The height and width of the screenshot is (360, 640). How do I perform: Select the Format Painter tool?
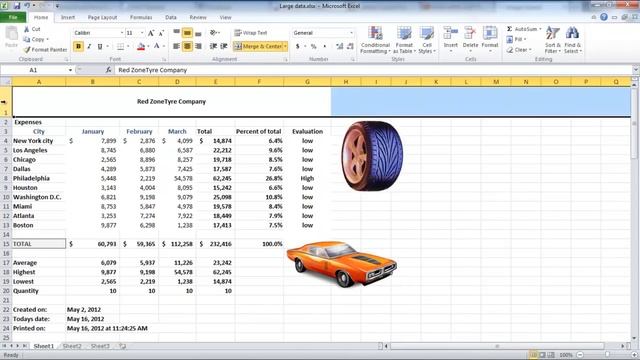click(x=45, y=49)
